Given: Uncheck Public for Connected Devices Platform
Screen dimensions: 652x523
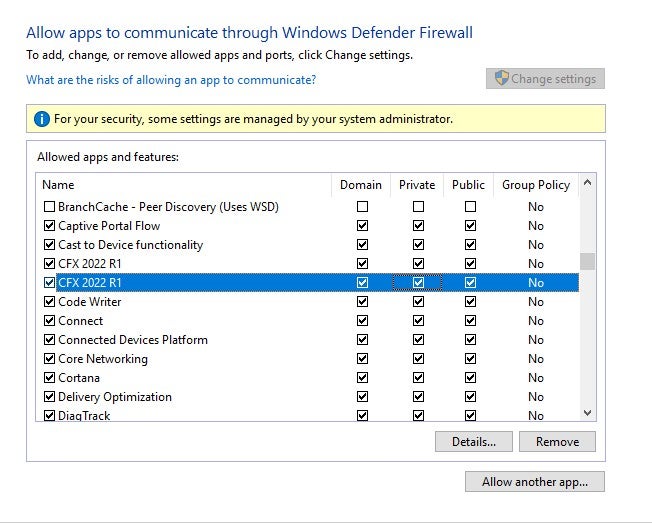Looking at the screenshot, I should click(x=470, y=340).
